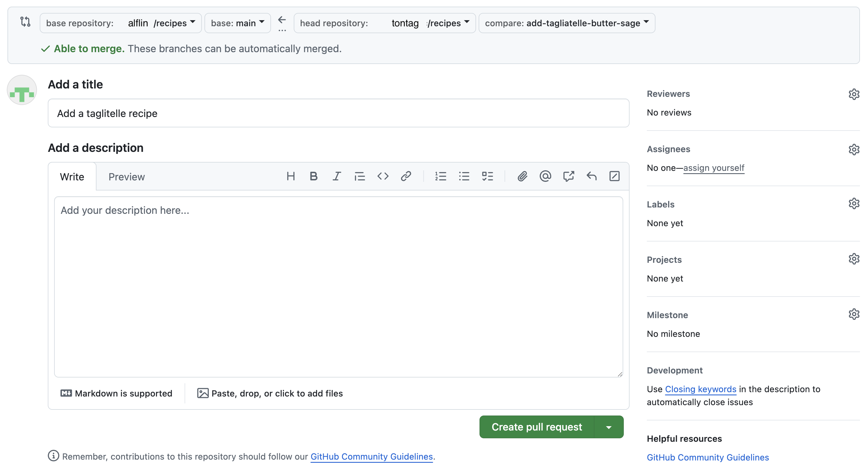This screenshot has width=868, height=472.
Task: Click the Projects heading
Action: pyautogui.click(x=664, y=260)
